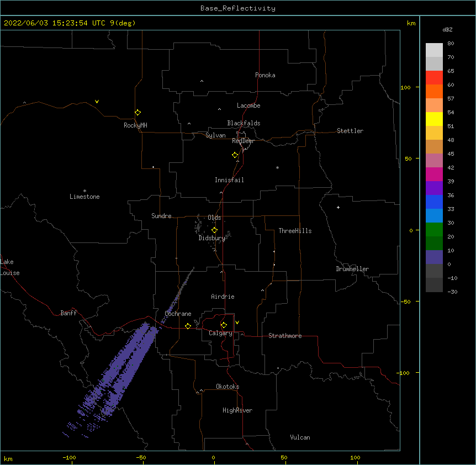Click the Airdrie city label

(223, 297)
